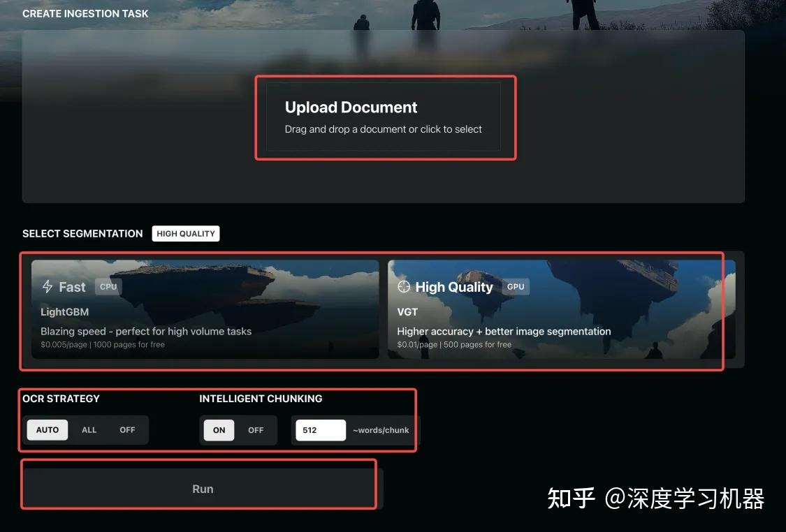Disable Intelligent Chunking with OFF
The width and height of the screenshot is (786, 532).
(256, 430)
